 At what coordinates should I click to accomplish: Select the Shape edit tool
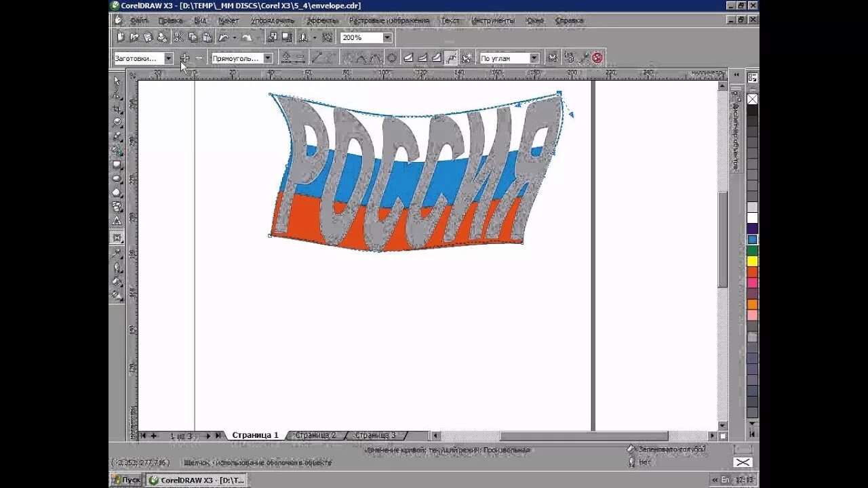coord(117,95)
